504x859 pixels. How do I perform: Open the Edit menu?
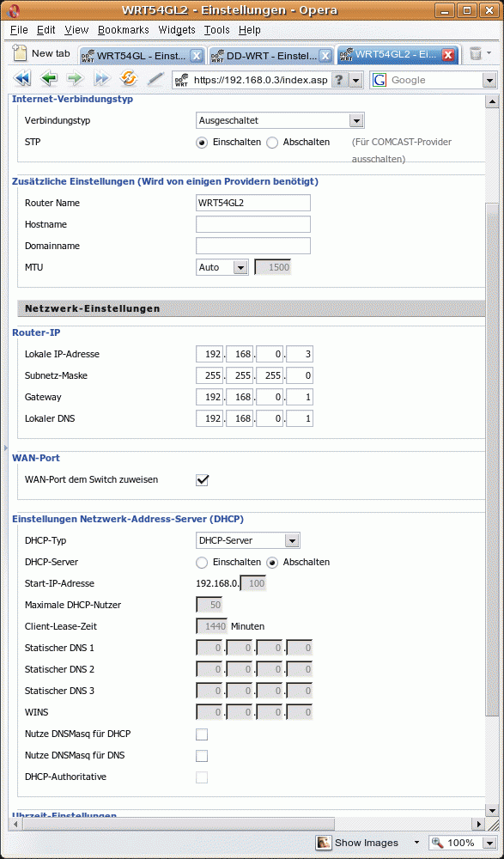tap(46, 30)
